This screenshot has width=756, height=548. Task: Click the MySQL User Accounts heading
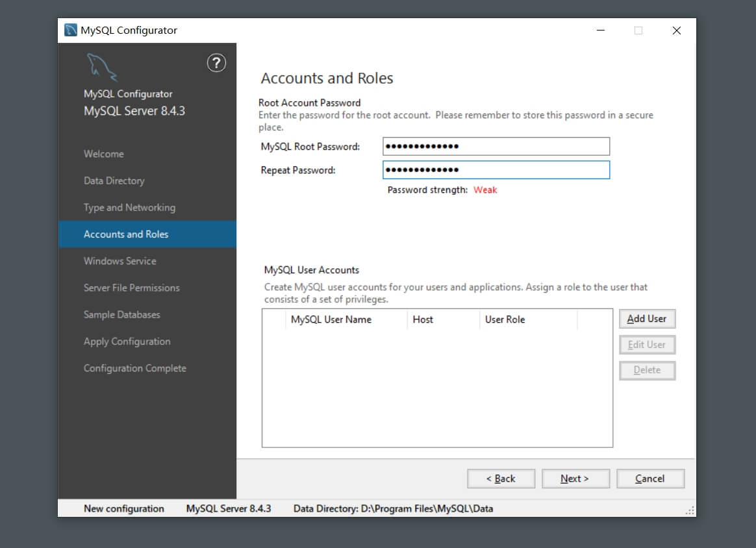[312, 270]
